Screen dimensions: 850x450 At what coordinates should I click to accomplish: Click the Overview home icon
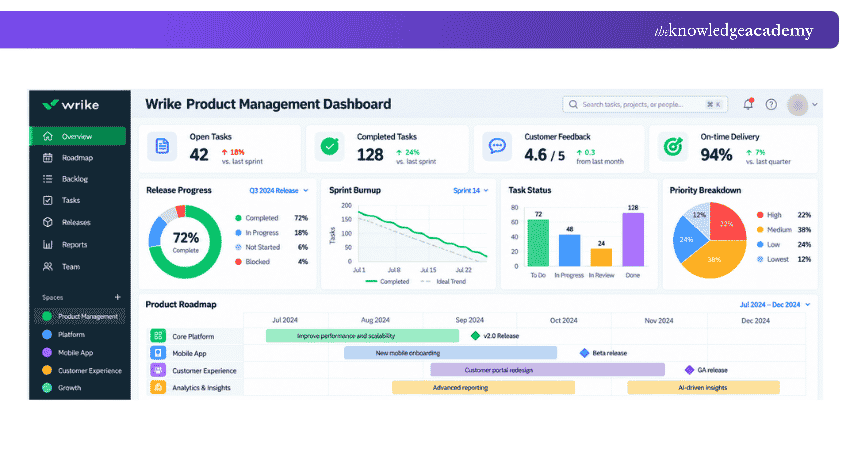click(48, 136)
